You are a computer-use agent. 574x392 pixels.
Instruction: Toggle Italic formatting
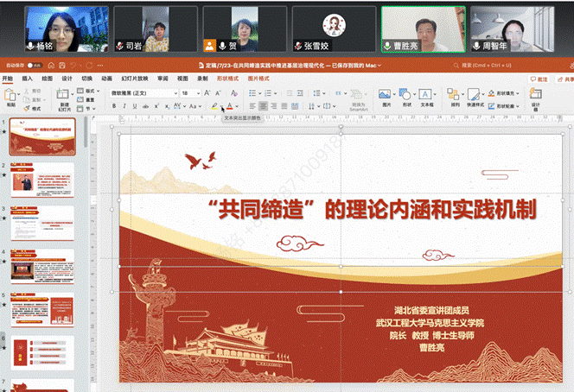pyautogui.click(x=124, y=106)
